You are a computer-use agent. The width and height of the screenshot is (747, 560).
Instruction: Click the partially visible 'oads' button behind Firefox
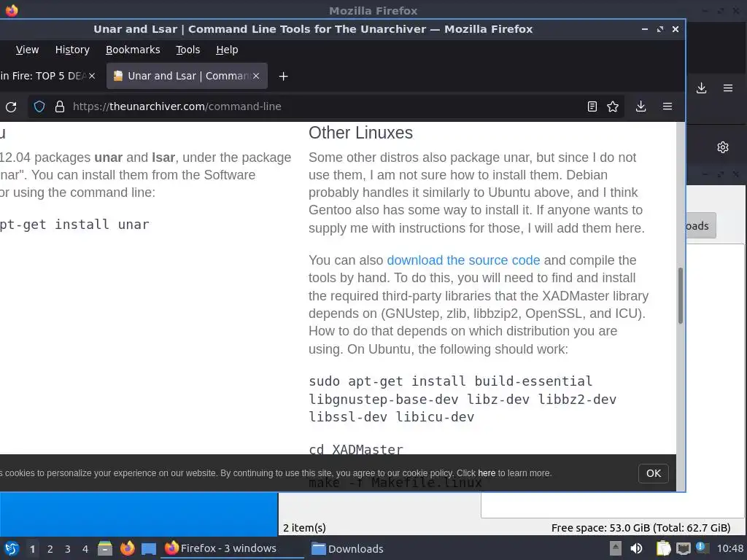(x=701, y=226)
